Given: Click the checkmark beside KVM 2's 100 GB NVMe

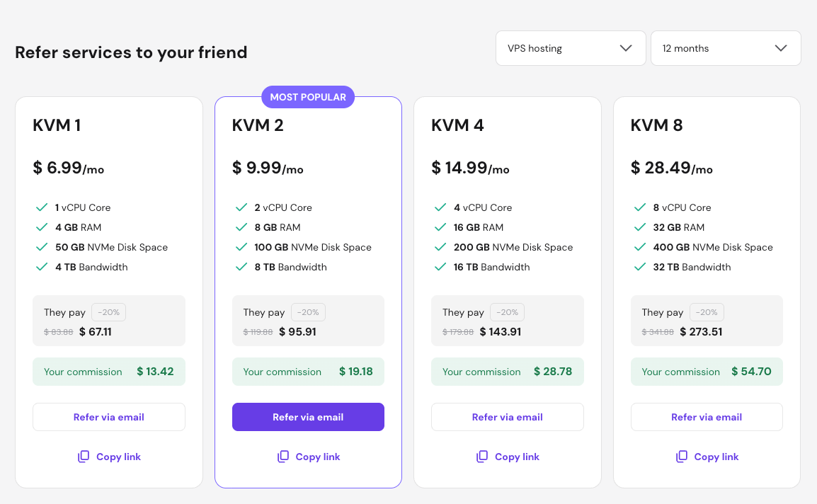Looking at the screenshot, I should 241,247.
